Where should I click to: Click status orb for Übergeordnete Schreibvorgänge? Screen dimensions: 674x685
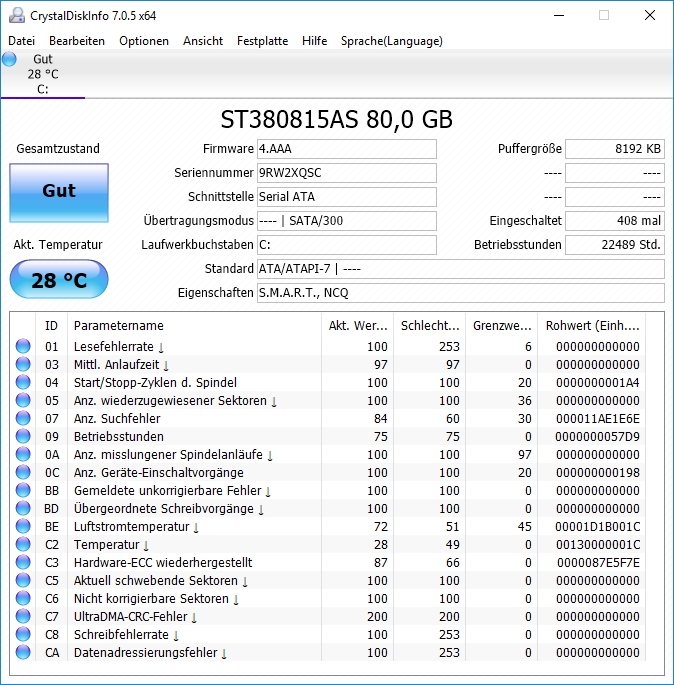(23, 508)
